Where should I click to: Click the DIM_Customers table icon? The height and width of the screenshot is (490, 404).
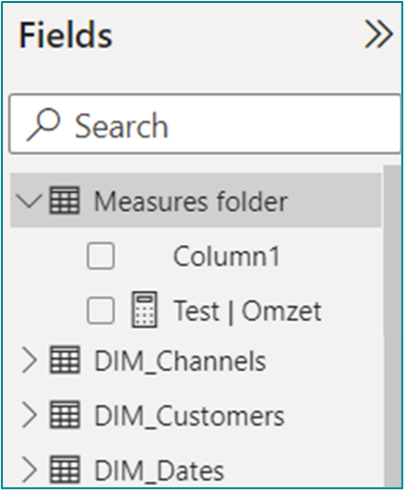(x=65, y=414)
